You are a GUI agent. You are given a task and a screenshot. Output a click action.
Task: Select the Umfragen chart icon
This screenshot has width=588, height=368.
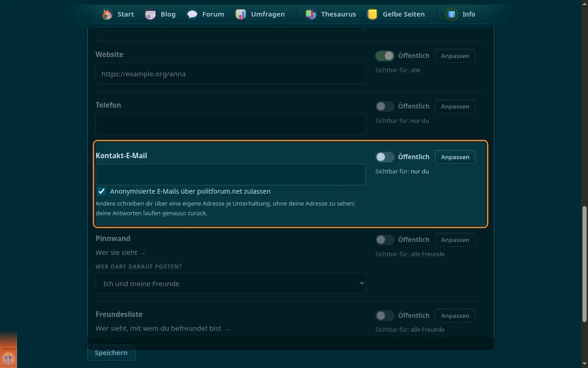(241, 14)
